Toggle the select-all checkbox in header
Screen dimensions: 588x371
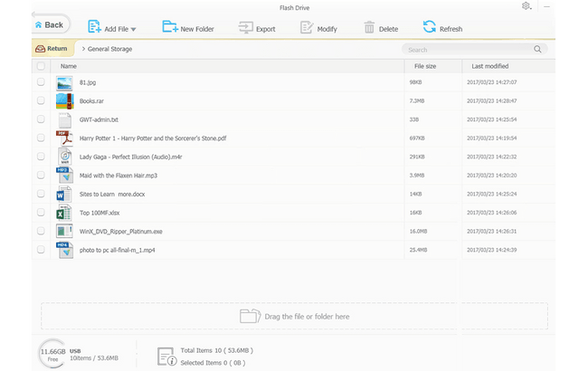click(41, 66)
